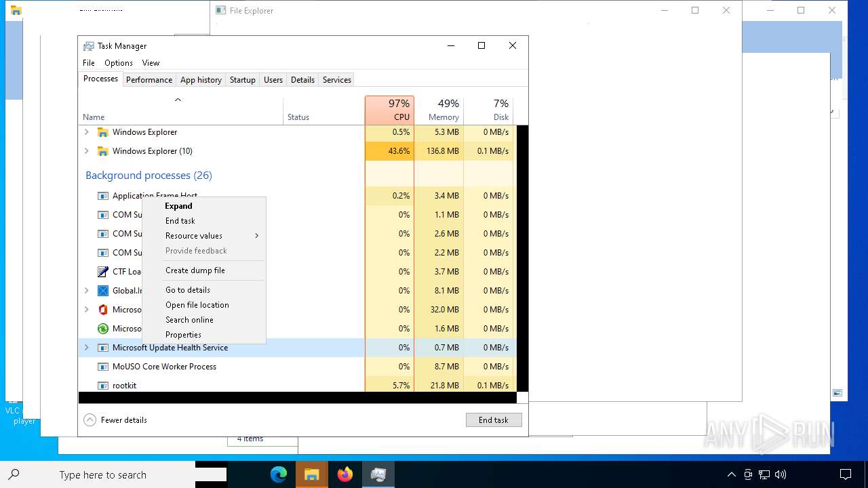This screenshot has height=488, width=868.
Task: Click the CTF Loader pen icon
Action: click(103, 272)
